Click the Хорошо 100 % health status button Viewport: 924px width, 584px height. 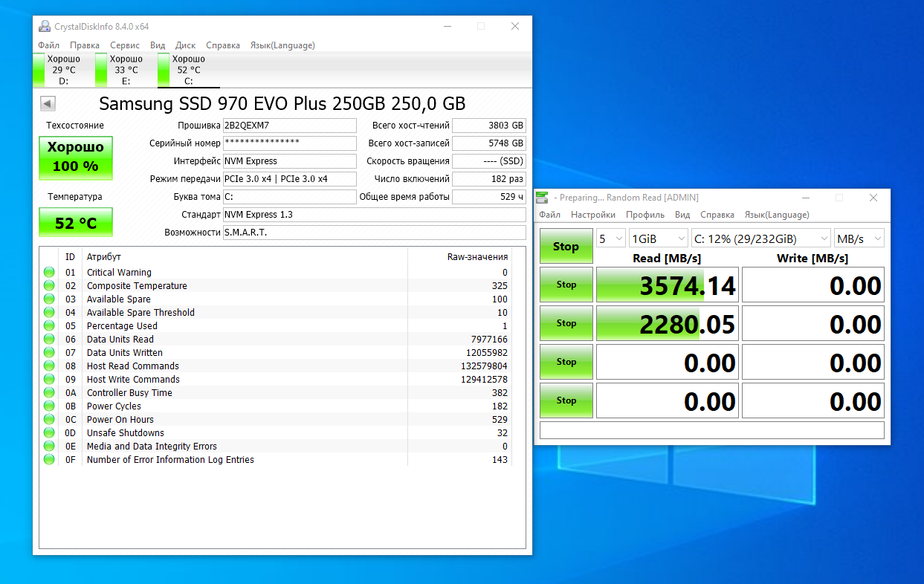pos(76,158)
